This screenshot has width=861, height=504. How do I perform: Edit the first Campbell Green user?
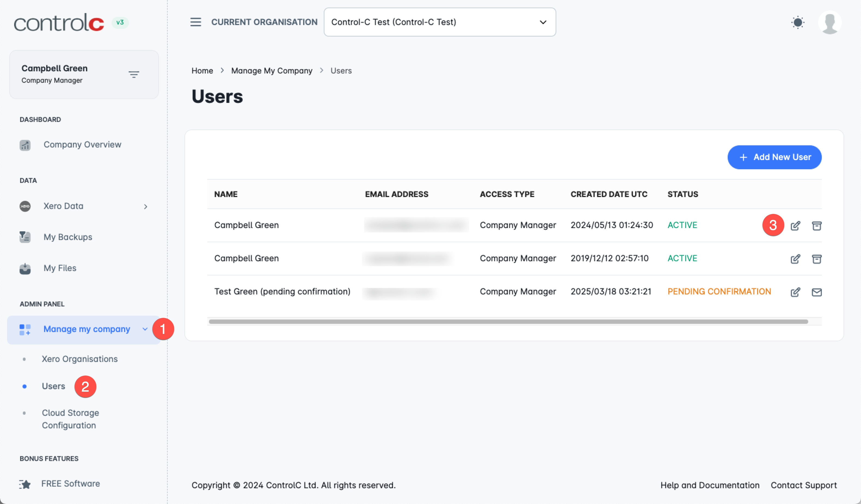pyautogui.click(x=795, y=226)
